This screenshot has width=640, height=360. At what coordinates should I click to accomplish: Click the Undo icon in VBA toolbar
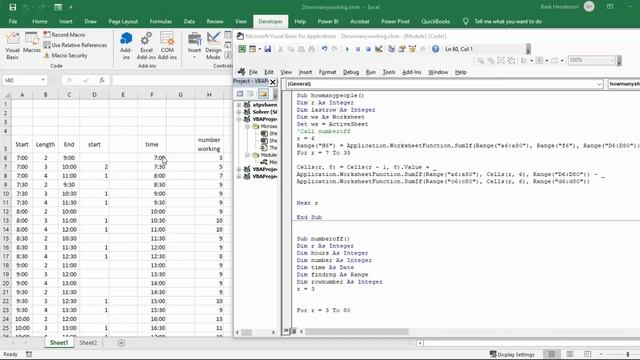pos(324,49)
